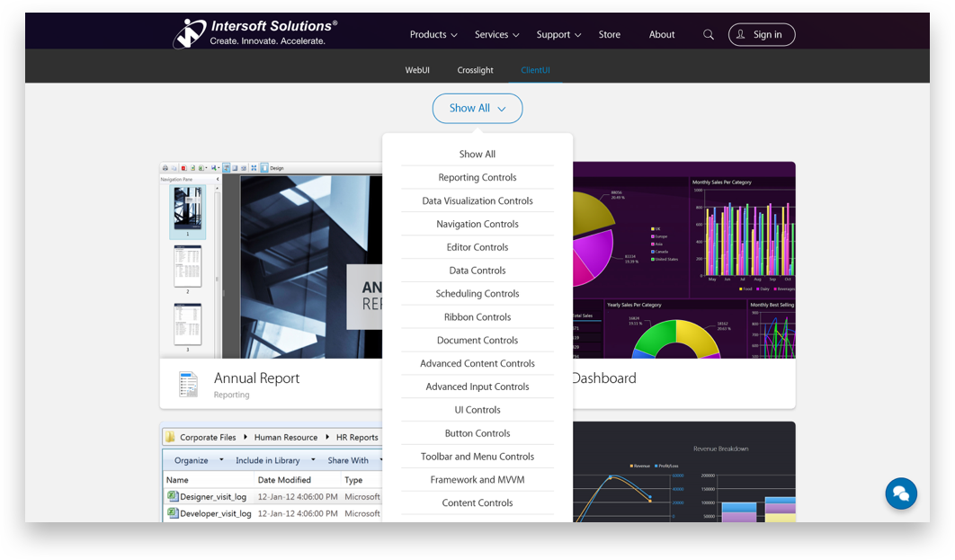955x560 pixels.
Task: Click the Corporate Files breadcrumb
Action: click(x=208, y=437)
